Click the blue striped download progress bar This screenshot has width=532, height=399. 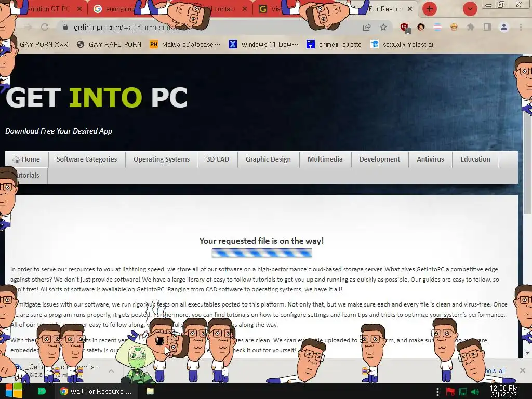click(x=262, y=253)
